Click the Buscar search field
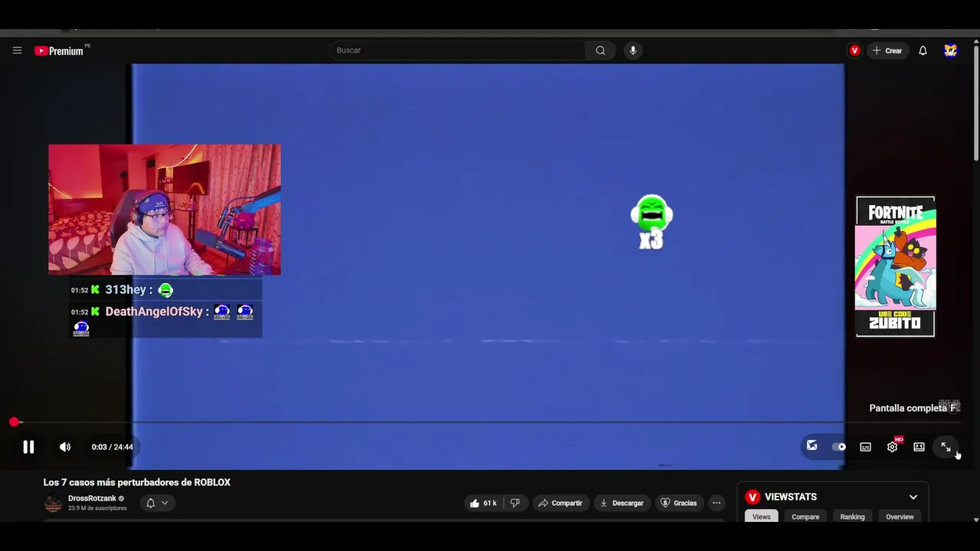 pyautogui.click(x=457, y=51)
